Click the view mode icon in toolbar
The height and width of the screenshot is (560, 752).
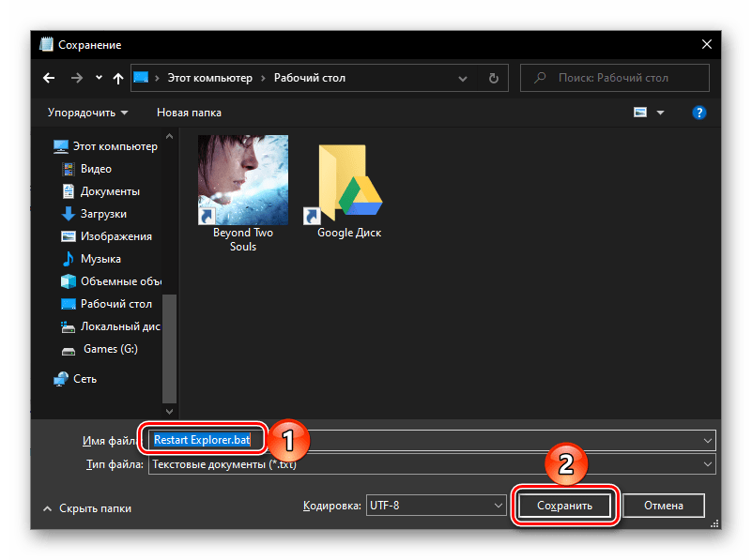[640, 113]
